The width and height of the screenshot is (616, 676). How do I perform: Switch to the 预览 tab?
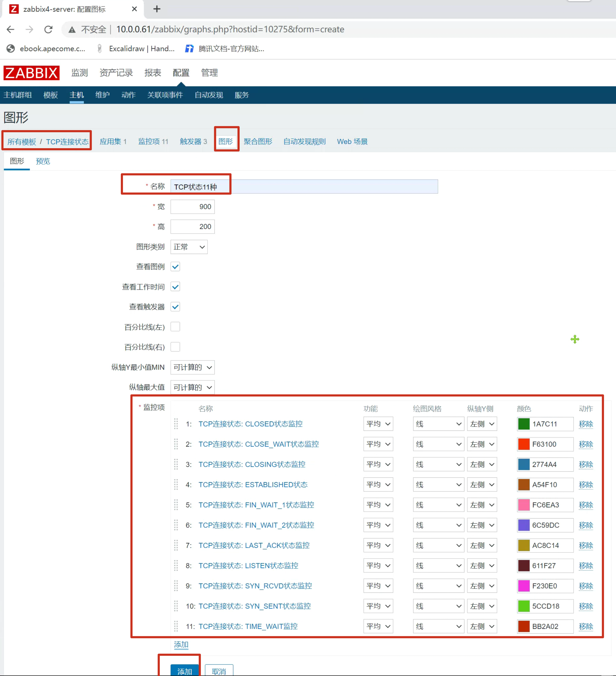(x=43, y=161)
